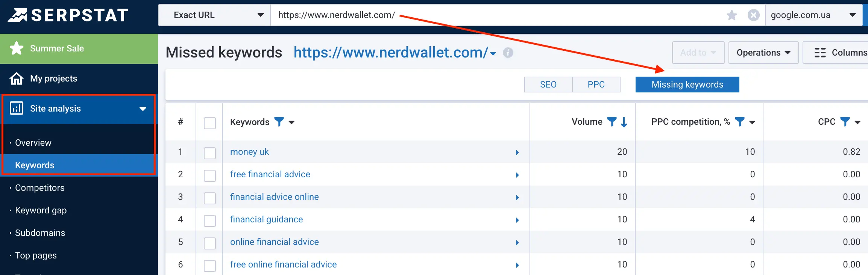Click the favorite star icon in the URL bar
868x275 pixels.
coord(731,15)
